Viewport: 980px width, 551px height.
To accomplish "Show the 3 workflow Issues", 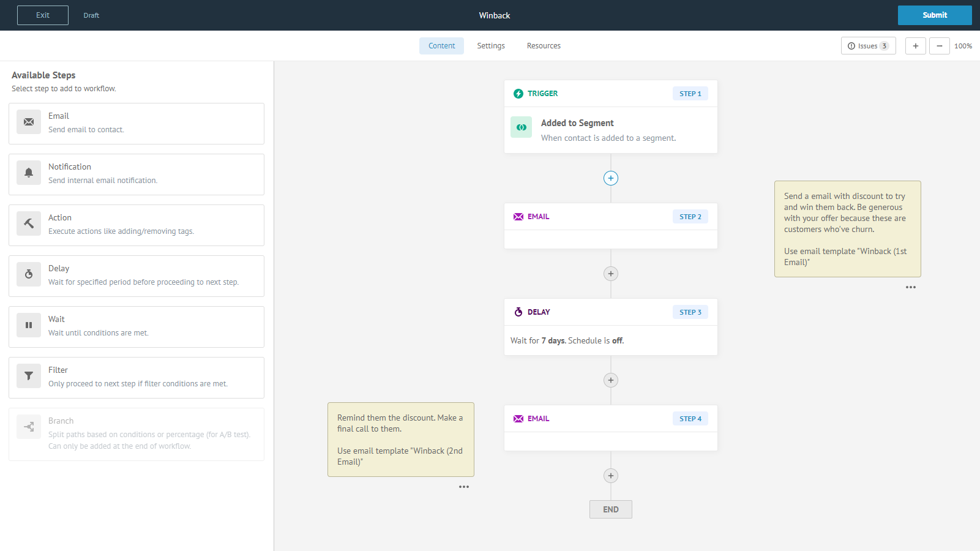I will (868, 46).
